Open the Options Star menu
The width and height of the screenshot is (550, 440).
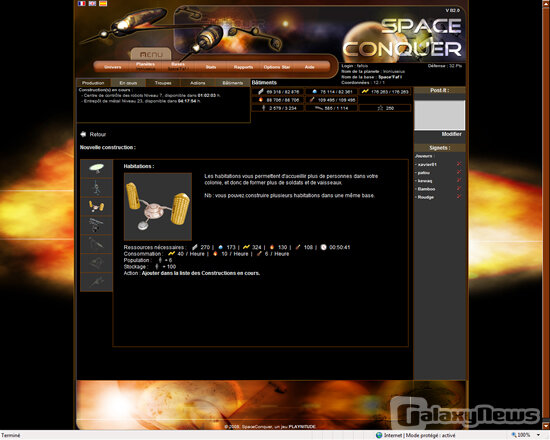coord(277,67)
